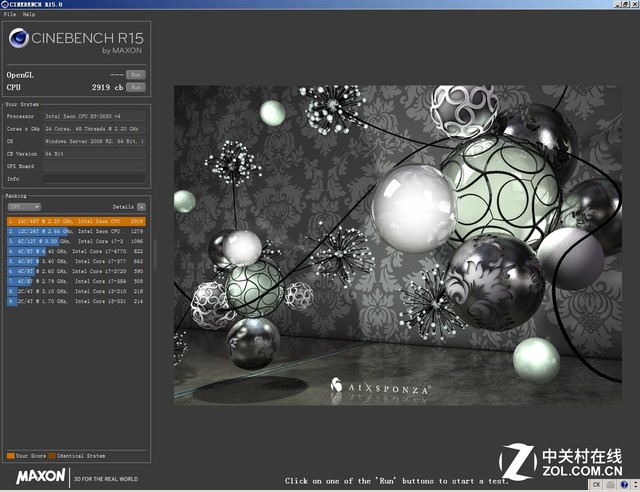640x492 pixels.
Task: Click the Cores x GHz field
Action: click(94, 129)
